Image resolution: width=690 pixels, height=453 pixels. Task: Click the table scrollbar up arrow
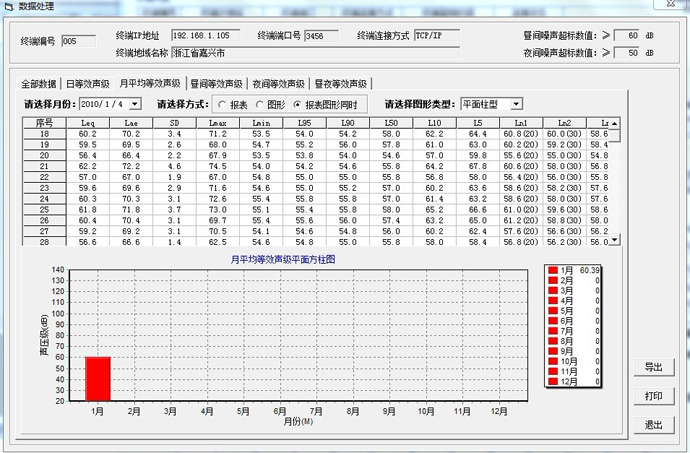tap(615, 124)
